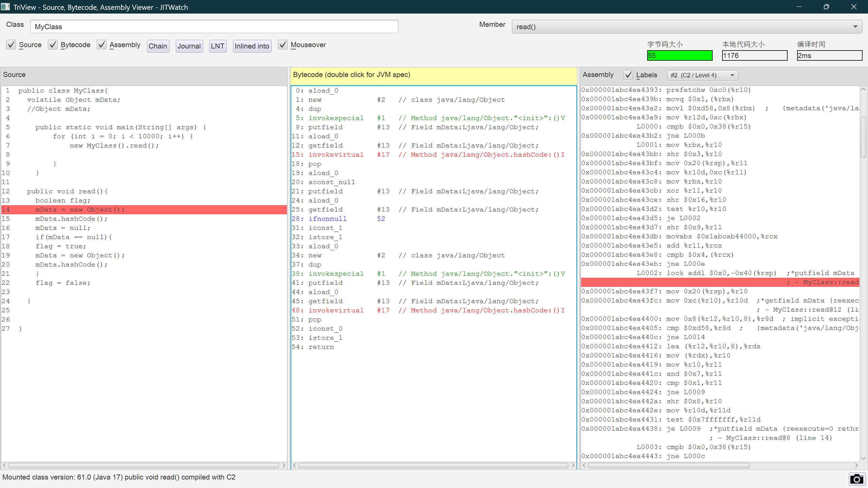Viewport: 868px width, 488px height.
Task: Select bytecode line '54: return'
Action: click(433, 347)
